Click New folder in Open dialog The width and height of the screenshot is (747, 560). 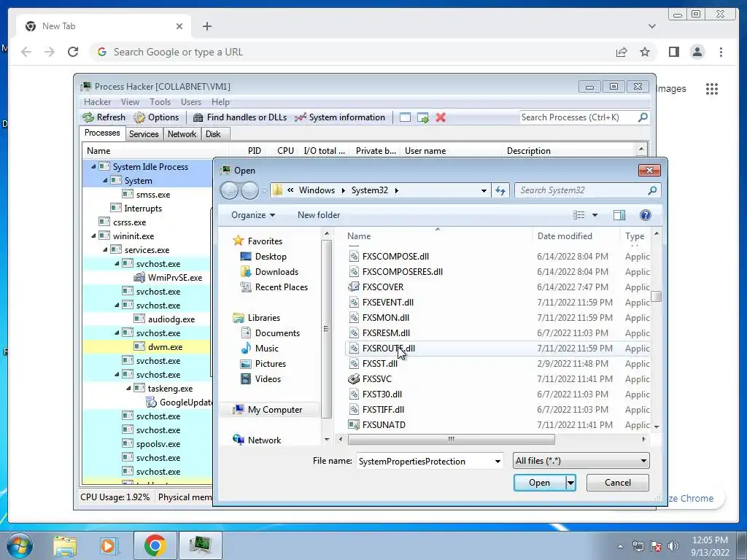(x=319, y=215)
